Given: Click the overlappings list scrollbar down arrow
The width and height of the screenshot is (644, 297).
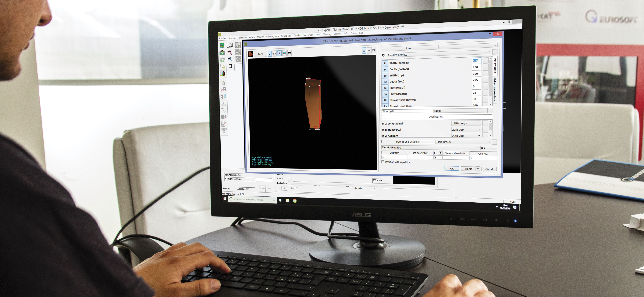Looking at the screenshot, I should (490, 135).
